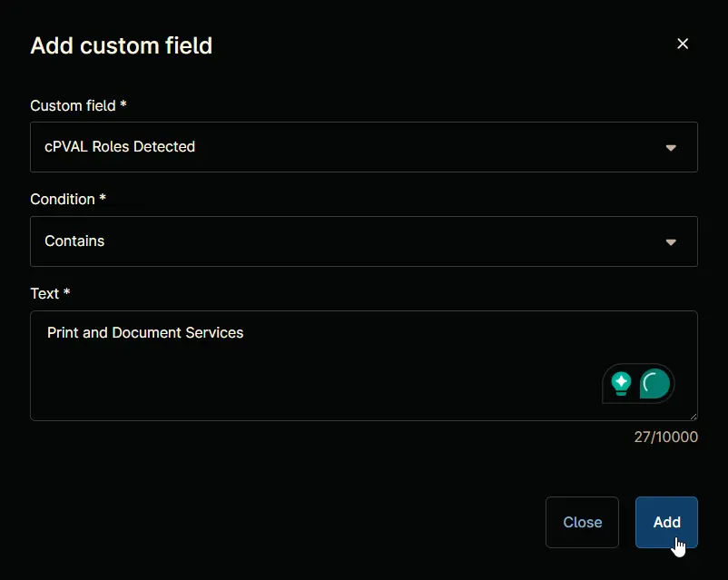The width and height of the screenshot is (728, 580).
Task: Click the Add button
Action: tap(666, 523)
